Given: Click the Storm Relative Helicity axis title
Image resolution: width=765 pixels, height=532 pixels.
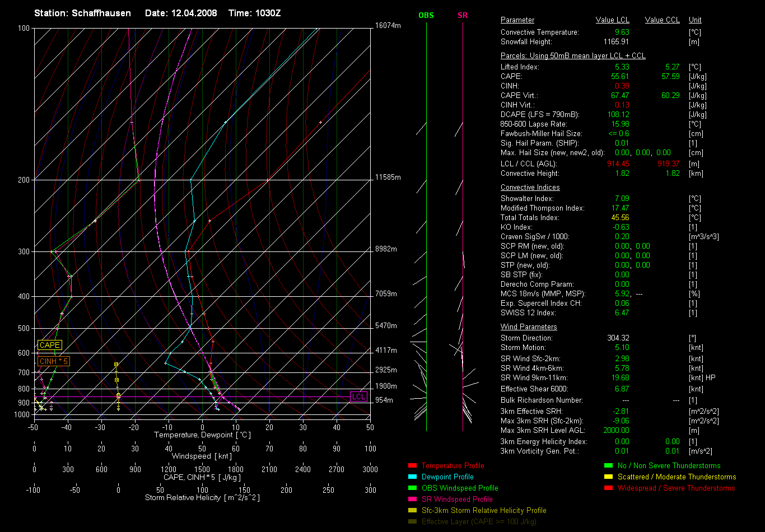Looking at the screenshot, I should [202, 498].
